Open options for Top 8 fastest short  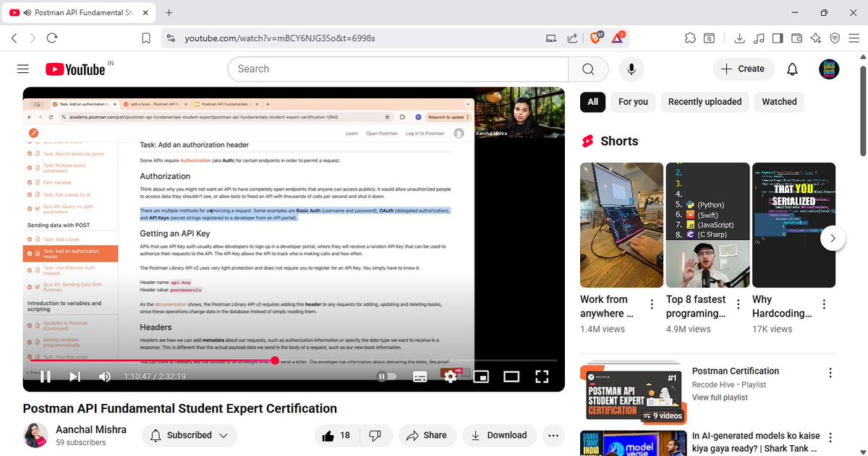pos(738,304)
